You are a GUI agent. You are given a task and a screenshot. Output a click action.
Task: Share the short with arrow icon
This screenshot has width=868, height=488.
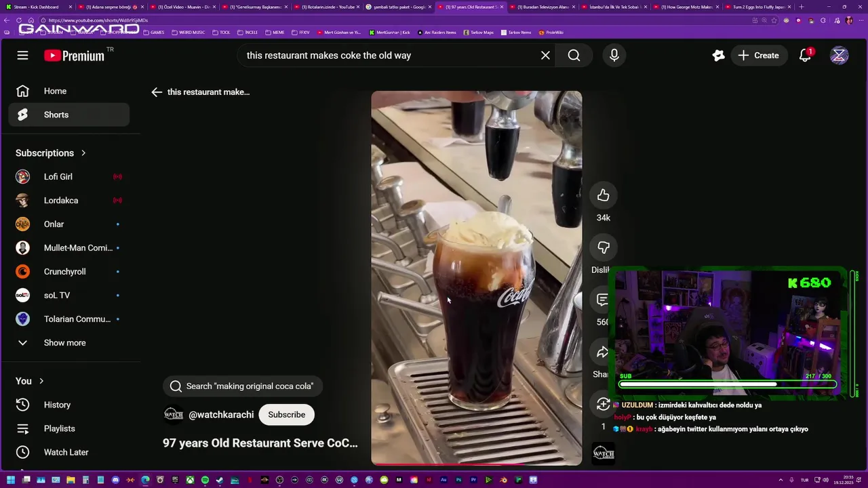tap(602, 352)
